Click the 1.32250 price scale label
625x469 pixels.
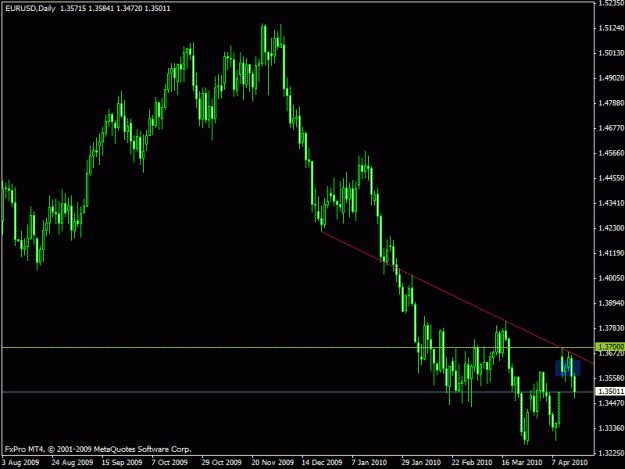(x=611, y=453)
